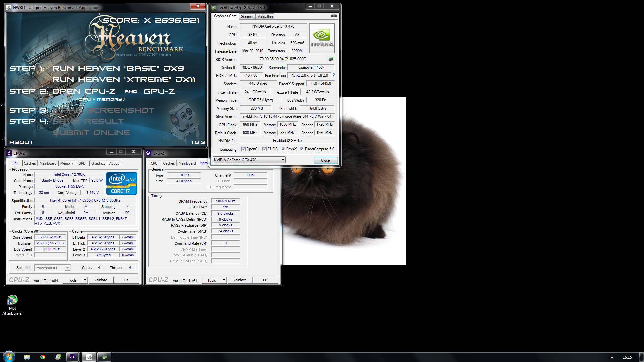Open the Caches tab in left CPU-Z
This screenshot has width=644, height=362.
[x=30, y=163]
